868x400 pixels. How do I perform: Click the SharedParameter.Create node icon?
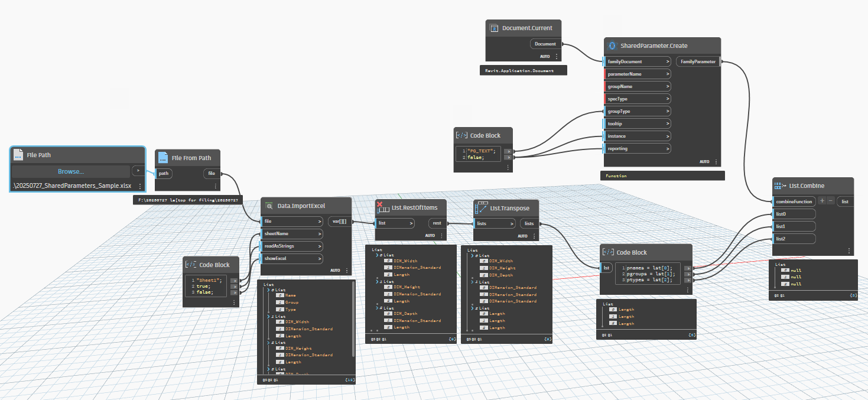click(x=613, y=45)
